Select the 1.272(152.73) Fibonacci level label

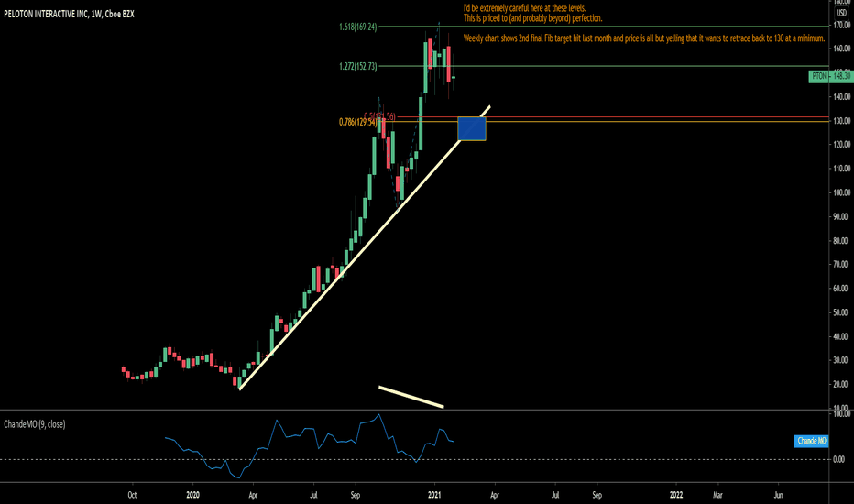click(358, 67)
